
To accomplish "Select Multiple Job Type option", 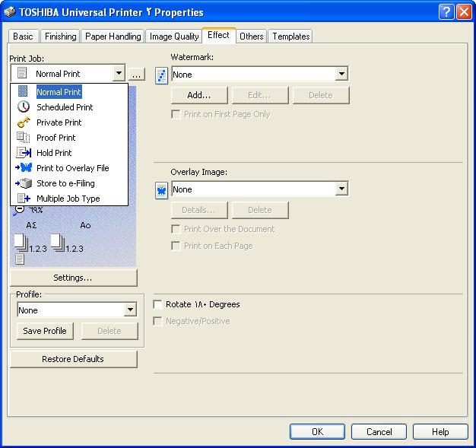I will pyautogui.click(x=69, y=199).
